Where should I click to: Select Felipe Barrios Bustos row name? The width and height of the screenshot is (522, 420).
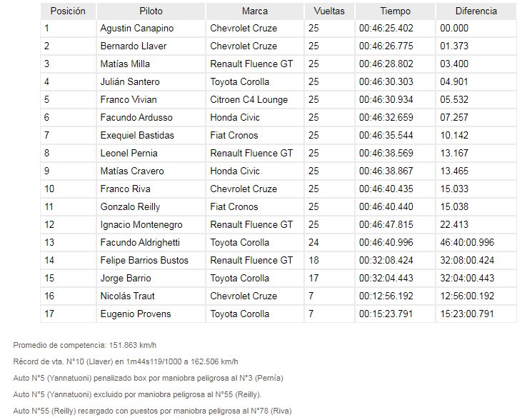[x=144, y=260]
